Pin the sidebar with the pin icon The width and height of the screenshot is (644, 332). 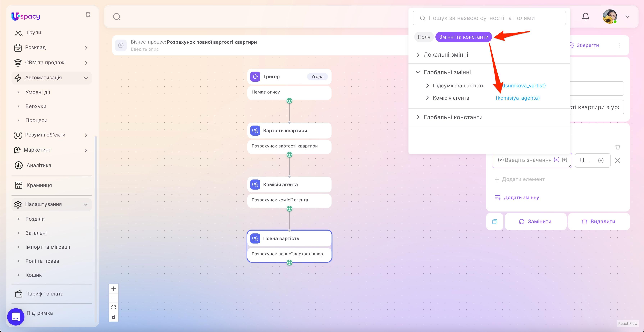[x=88, y=15]
